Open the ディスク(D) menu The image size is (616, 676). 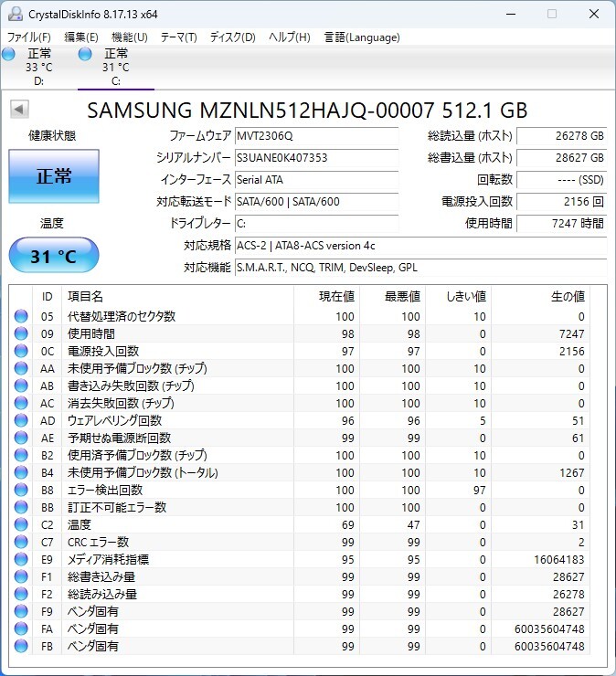point(232,37)
